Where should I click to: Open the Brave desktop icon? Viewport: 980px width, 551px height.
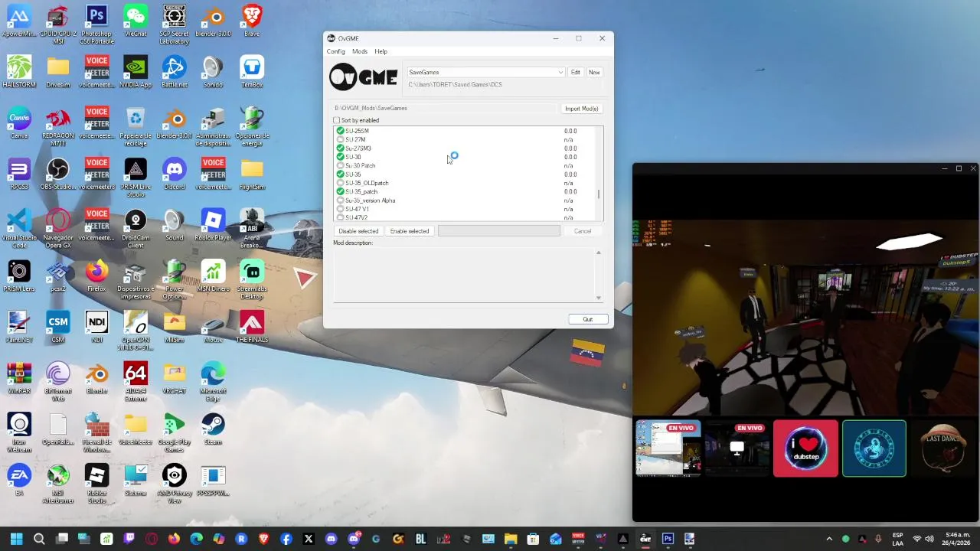click(252, 21)
